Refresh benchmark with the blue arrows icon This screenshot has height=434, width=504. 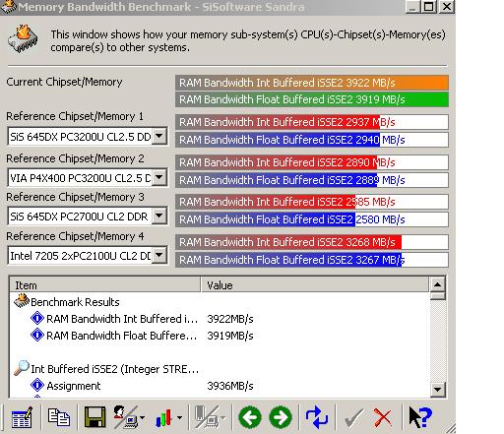coord(317,417)
